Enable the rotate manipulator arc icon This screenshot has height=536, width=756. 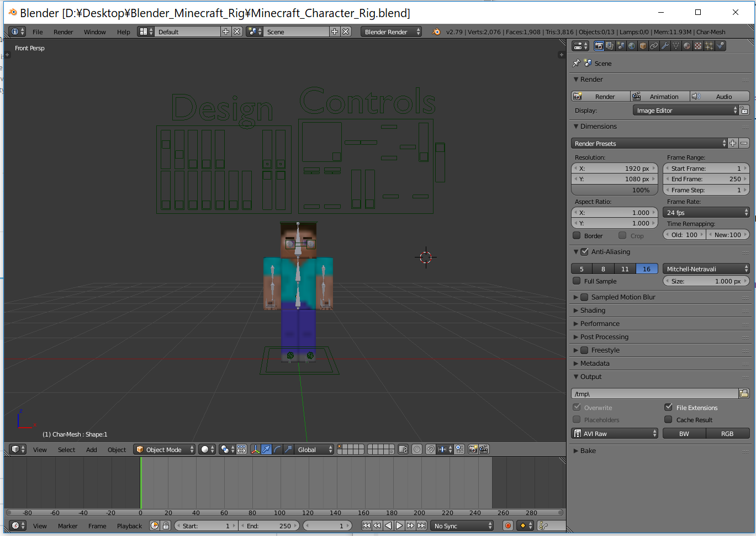pos(277,449)
